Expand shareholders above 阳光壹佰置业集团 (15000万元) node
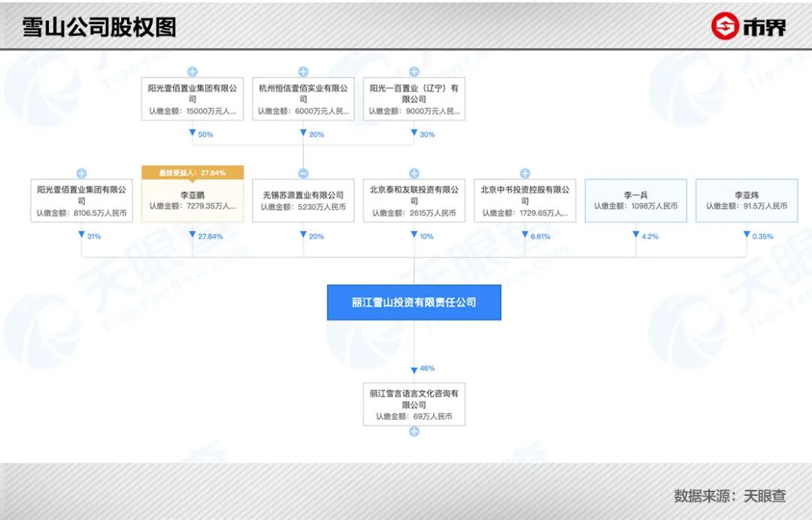 [192, 71]
